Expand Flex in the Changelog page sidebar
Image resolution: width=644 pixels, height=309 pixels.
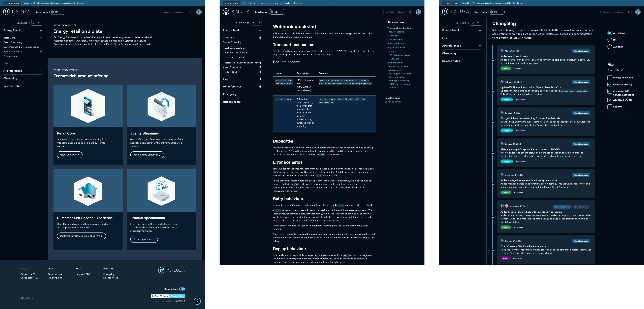(x=480, y=38)
